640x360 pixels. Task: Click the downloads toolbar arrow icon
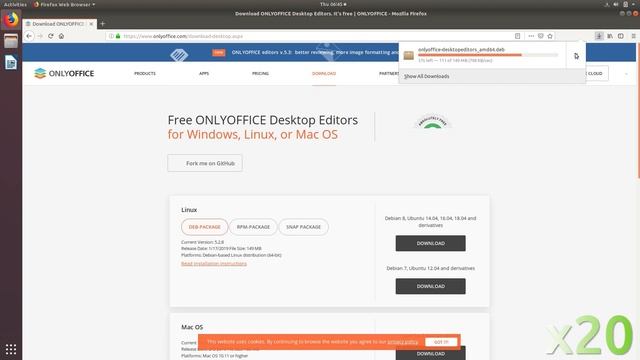tap(599, 36)
